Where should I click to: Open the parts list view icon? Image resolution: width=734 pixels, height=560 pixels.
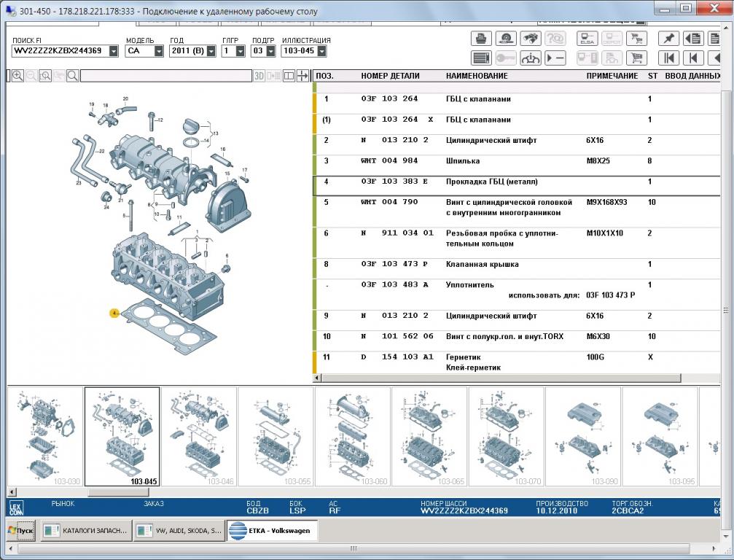click(x=481, y=58)
